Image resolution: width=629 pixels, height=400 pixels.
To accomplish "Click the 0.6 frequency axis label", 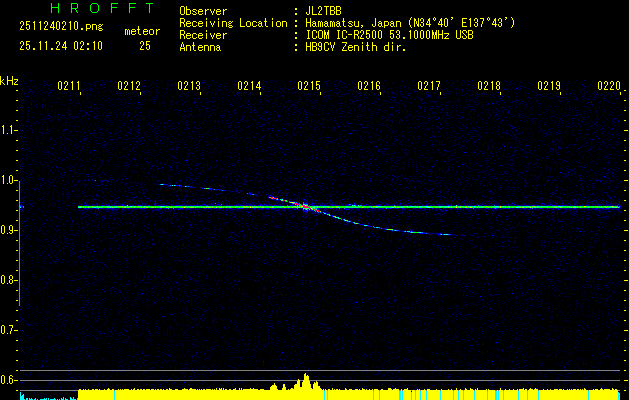I will [x=9, y=380].
